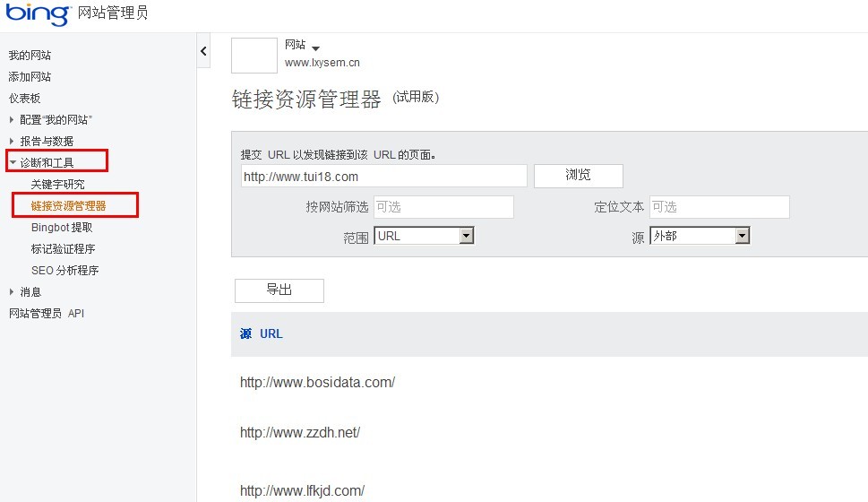Click the 导出 export button
The image size is (868, 502).
click(279, 290)
